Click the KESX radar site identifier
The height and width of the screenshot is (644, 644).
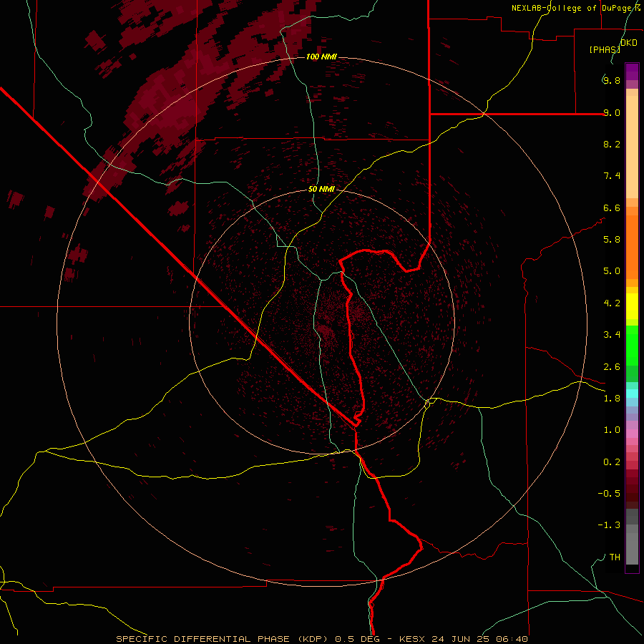pos(414,639)
